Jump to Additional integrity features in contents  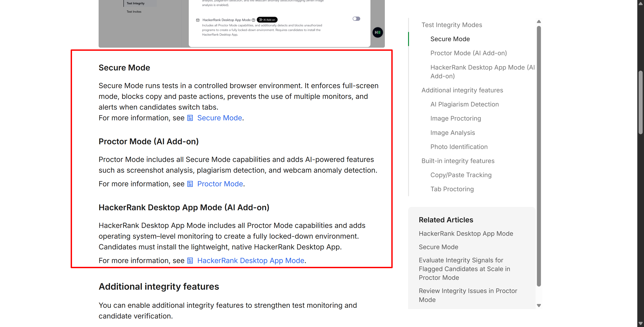click(462, 90)
